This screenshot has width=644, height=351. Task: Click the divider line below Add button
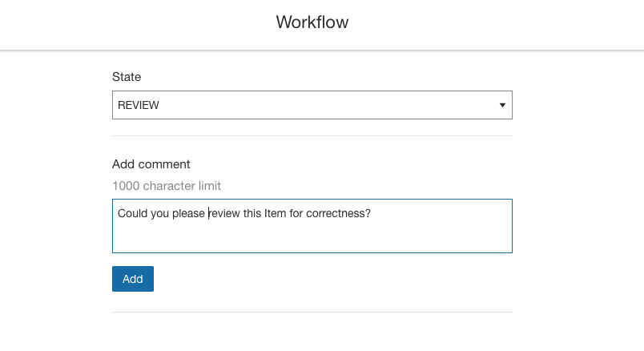(312, 312)
